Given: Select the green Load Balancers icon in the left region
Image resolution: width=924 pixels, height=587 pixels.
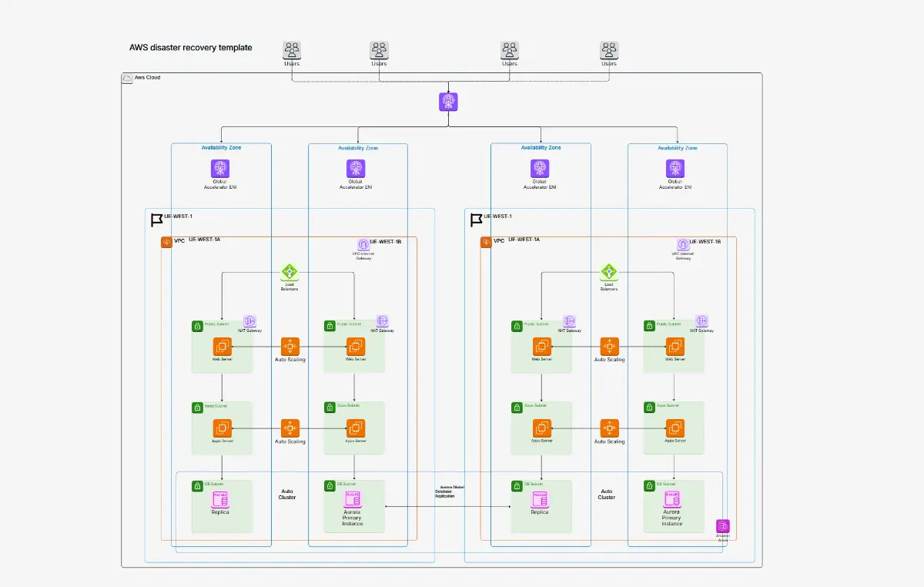Looking at the screenshot, I should (290, 273).
